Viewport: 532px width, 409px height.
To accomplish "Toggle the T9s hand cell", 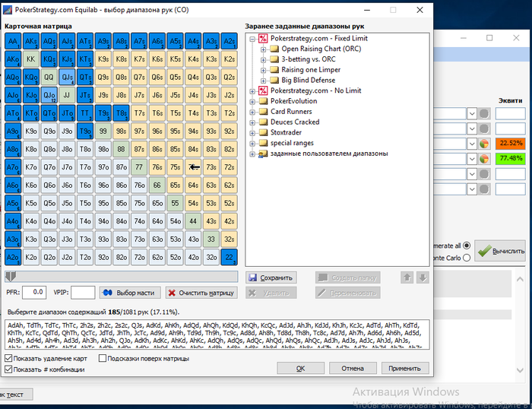I will pyautogui.click(x=103, y=113).
